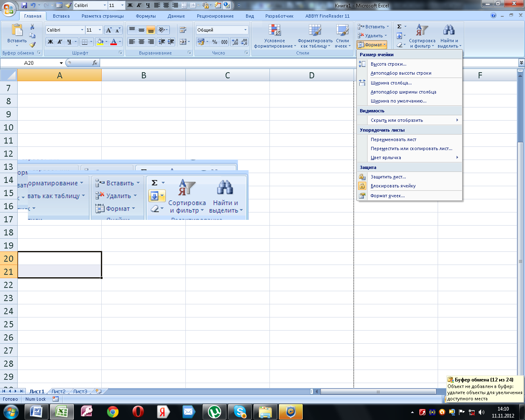Screen dimensions: 525x420
Task: Open the Разметка страницы ribbon tab
Action: click(103, 16)
